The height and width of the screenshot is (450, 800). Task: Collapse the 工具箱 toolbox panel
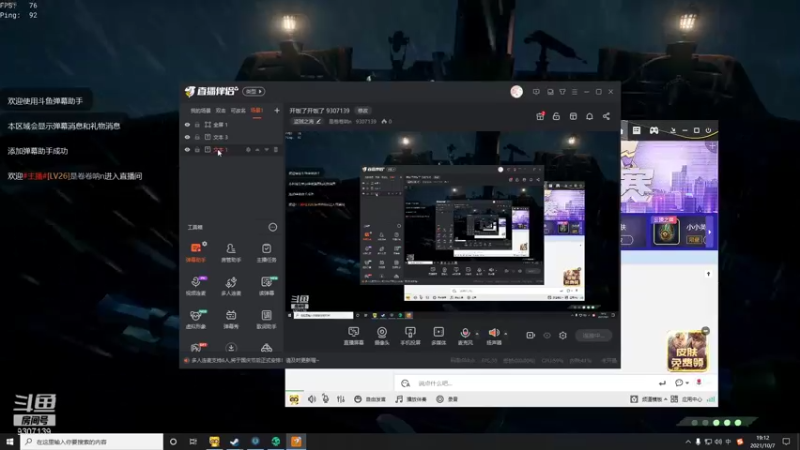click(273, 228)
